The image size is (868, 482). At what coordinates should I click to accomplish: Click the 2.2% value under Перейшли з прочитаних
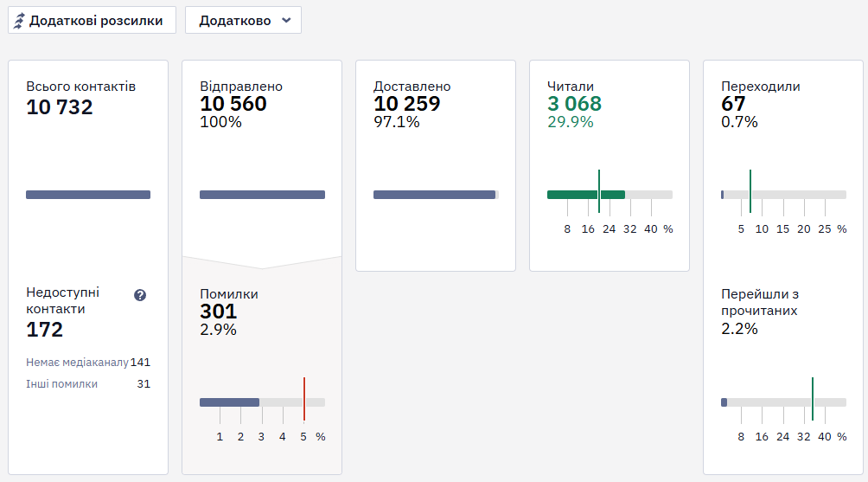(739, 329)
